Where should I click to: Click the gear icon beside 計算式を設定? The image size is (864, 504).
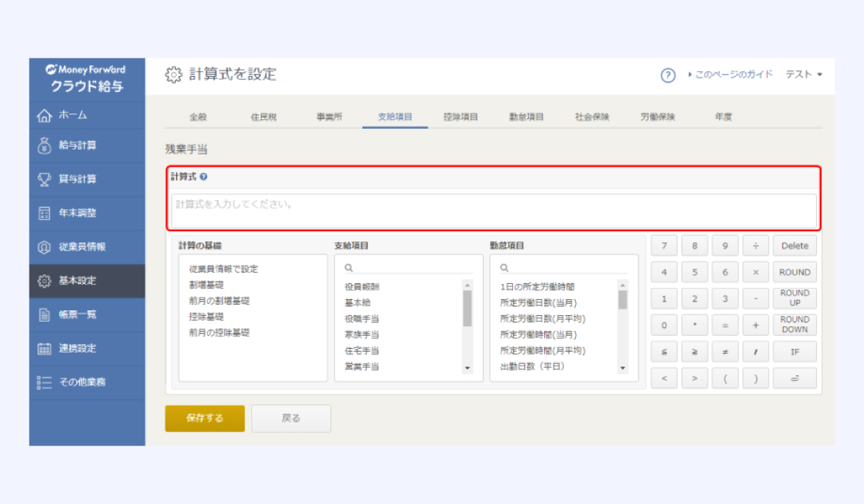[174, 74]
